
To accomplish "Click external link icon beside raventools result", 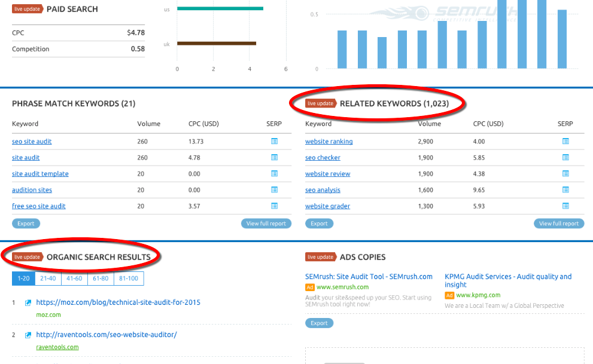I will 28,335.
